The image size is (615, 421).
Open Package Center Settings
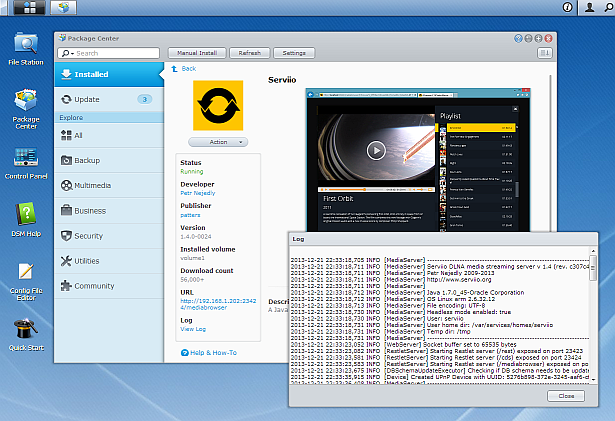pyautogui.click(x=294, y=53)
